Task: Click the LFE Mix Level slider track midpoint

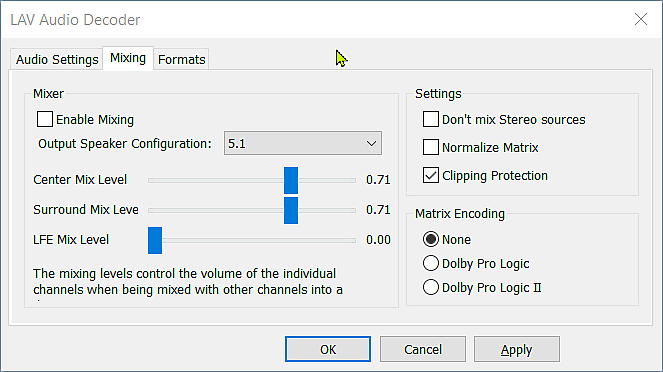Action: click(x=252, y=240)
